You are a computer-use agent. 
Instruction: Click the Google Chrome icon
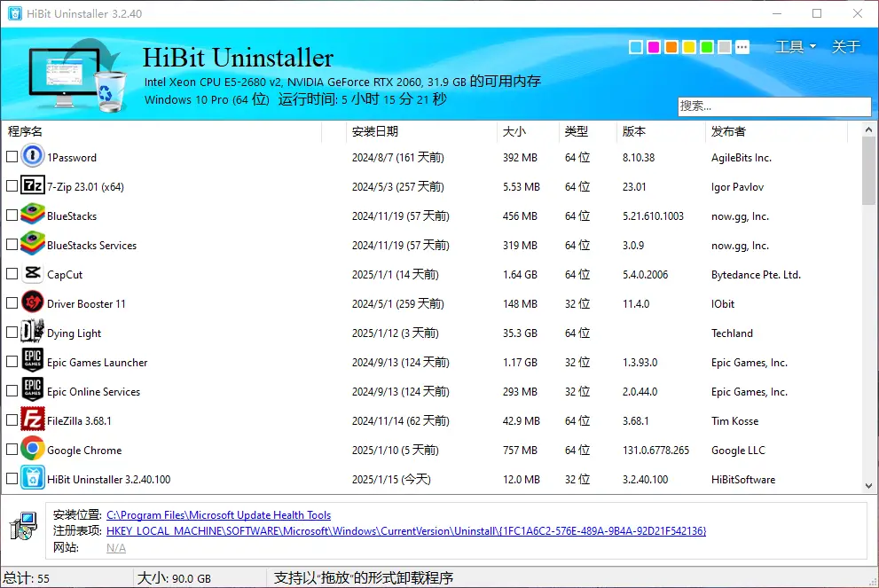pos(32,450)
